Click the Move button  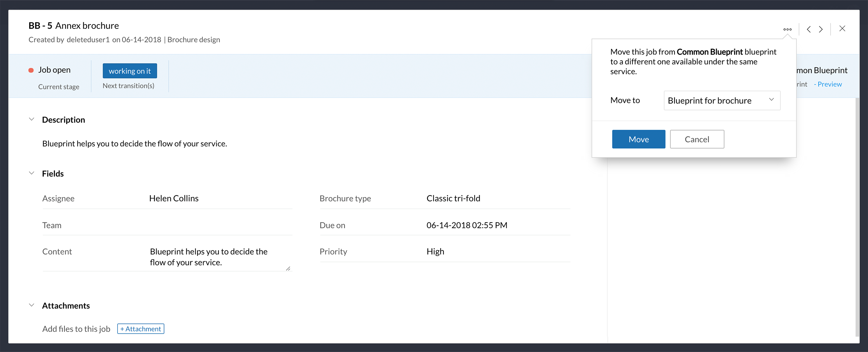coord(638,139)
